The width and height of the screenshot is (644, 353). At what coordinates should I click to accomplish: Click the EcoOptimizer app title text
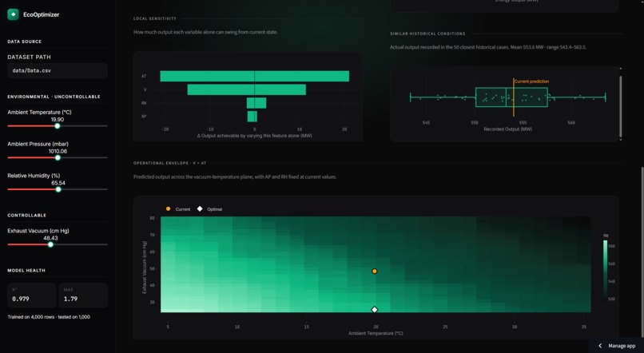point(41,14)
